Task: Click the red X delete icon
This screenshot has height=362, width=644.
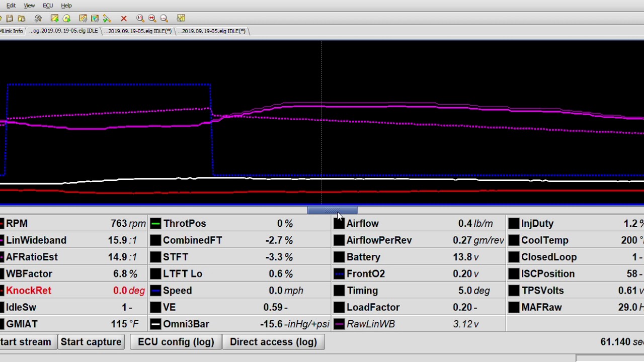Action: (x=124, y=19)
